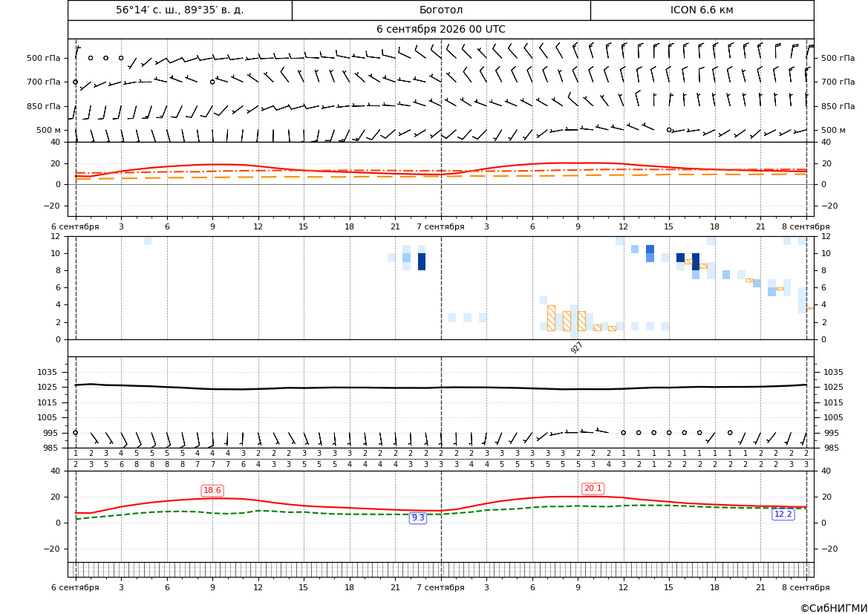Click the Боготол location title cell
Viewport: 868px width, 614px height.
point(441,10)
